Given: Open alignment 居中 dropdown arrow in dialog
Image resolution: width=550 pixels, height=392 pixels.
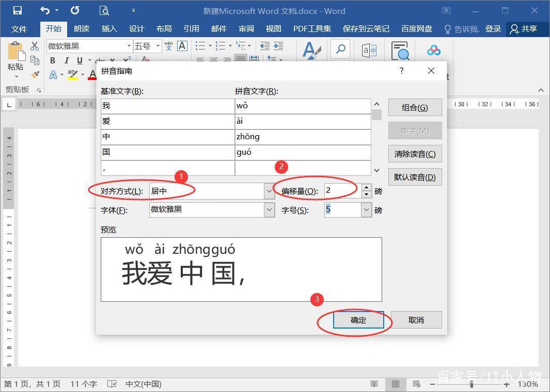Looking at the screenshot, I should pyautogui.click(x=269, y=191).
